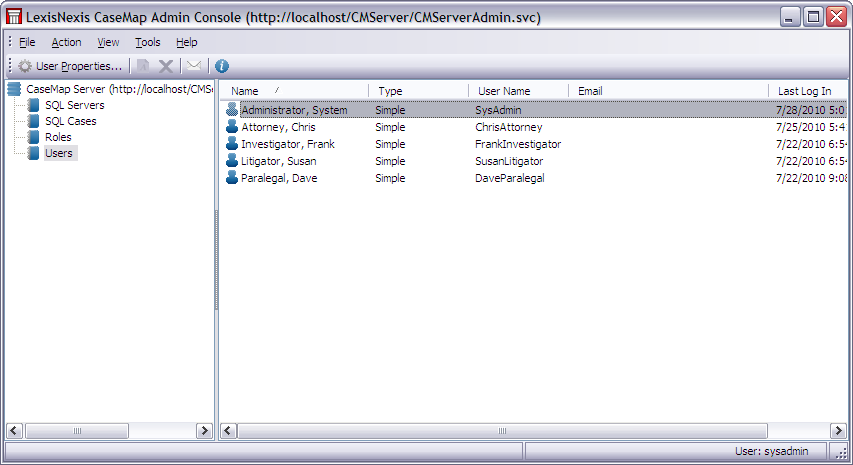The width and height of the screenshot is (853, 465).
Task: Select SQL Servers in the tree
Action: coord(75,105)
